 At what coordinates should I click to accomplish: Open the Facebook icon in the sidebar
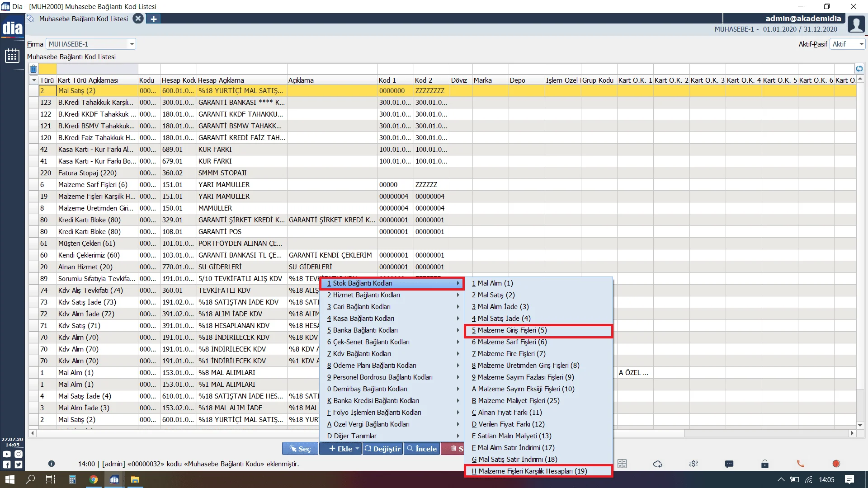pyautogui.click(x=7, y=464)
